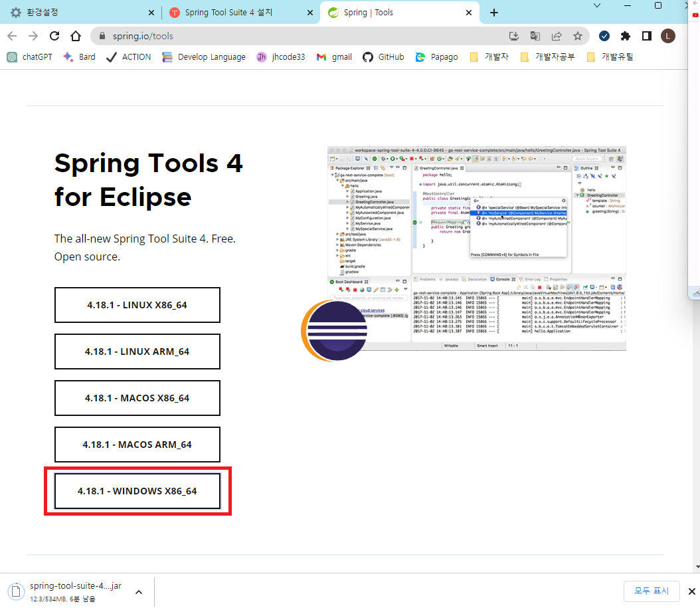The width and height of the screenshot is (700, 608).
Task: Open the blue checkmark extension
Action: click(x=604, y=36)
